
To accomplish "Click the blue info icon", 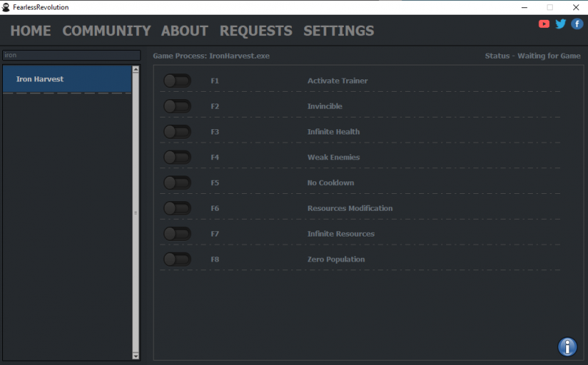I will (x=567, y=347).
